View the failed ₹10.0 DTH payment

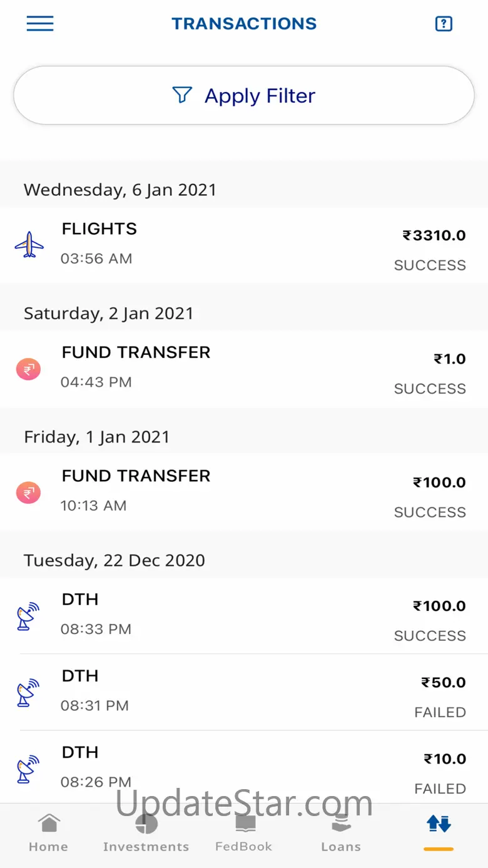244,768
